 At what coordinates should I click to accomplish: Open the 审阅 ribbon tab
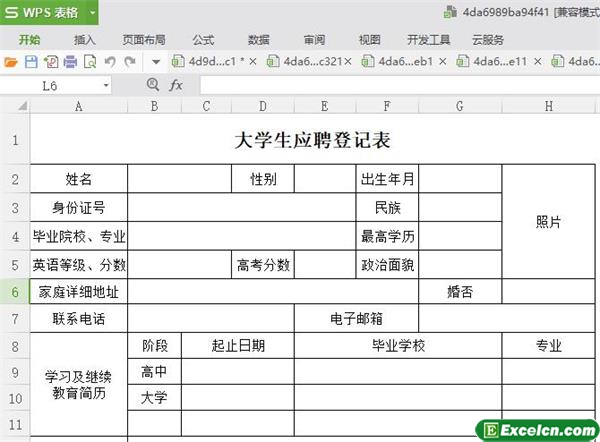(x=315, y=40)
